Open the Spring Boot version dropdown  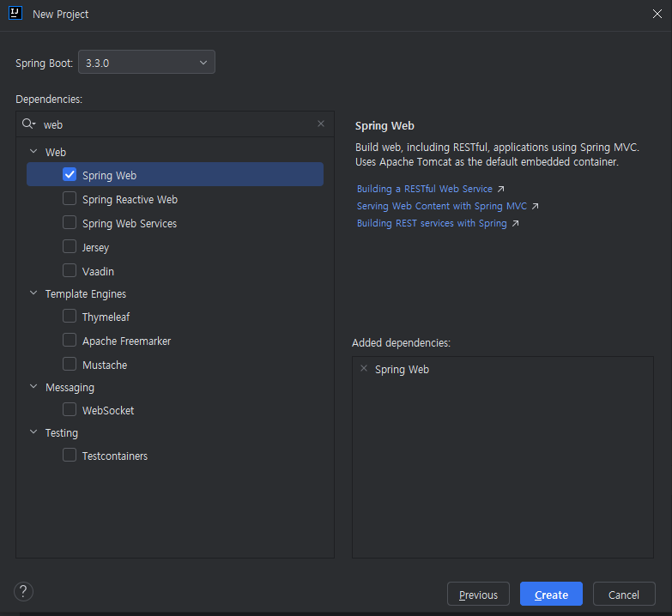tap(147, 62)
